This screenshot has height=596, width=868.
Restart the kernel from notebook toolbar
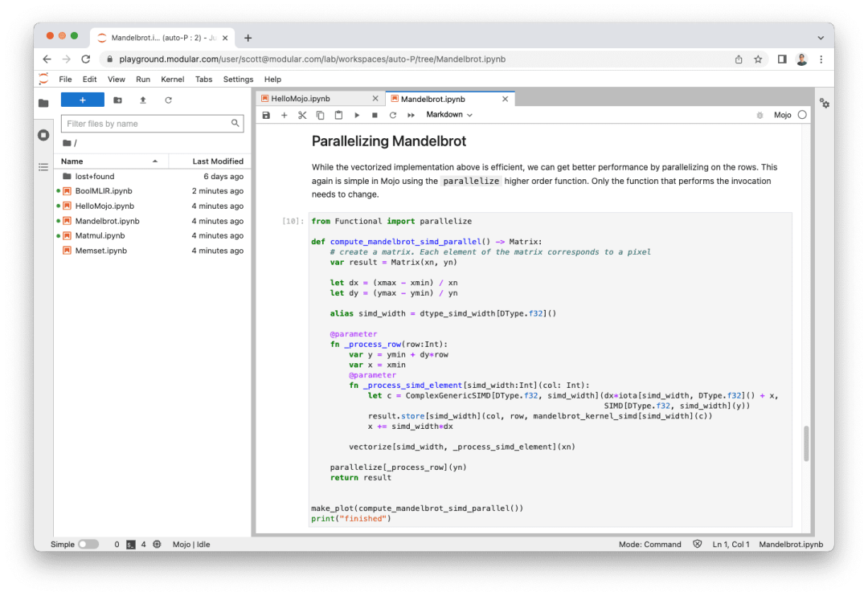[392, 115]
